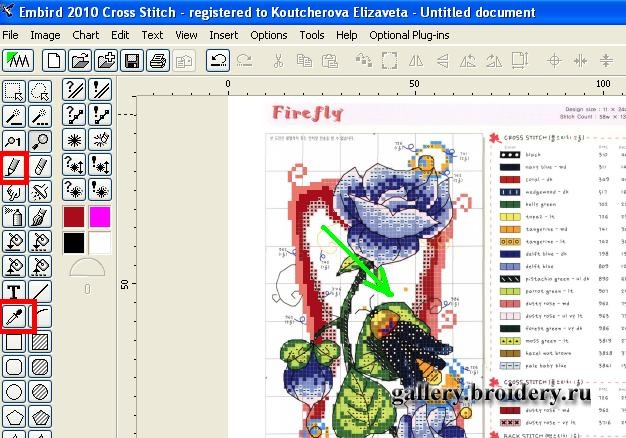Select the empty polygon shape tool
The image size is (626, 438).
(14, 418)
